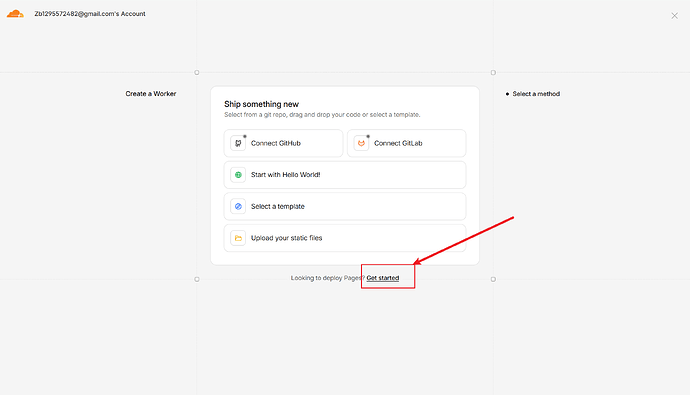Click the account name text at top

(90, 14)
